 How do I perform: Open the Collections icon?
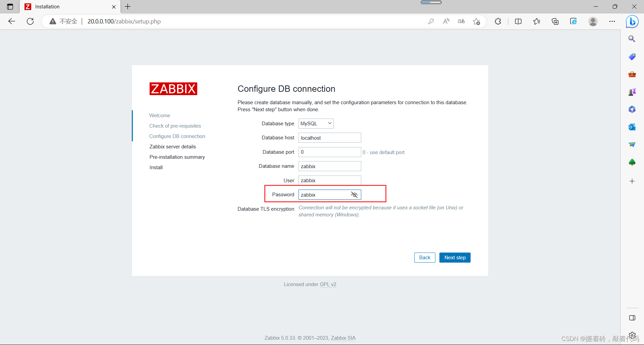555,21
